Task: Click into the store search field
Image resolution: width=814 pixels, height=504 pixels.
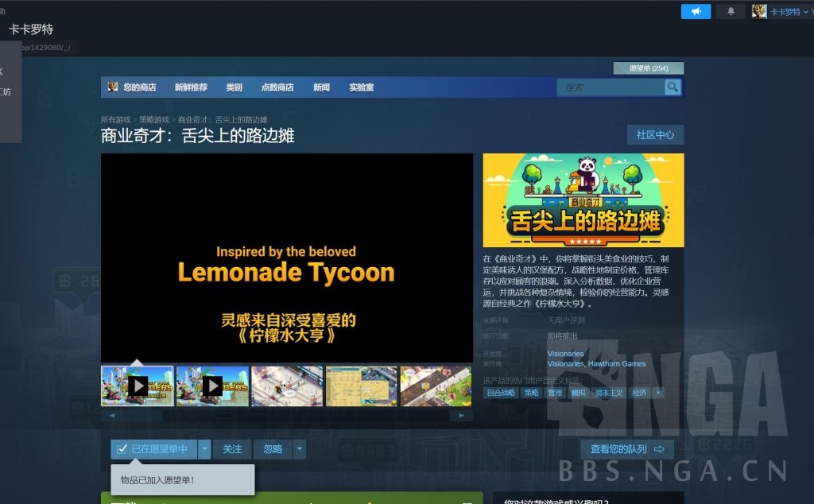Action: pyautogui.click(x=611, y=87)
